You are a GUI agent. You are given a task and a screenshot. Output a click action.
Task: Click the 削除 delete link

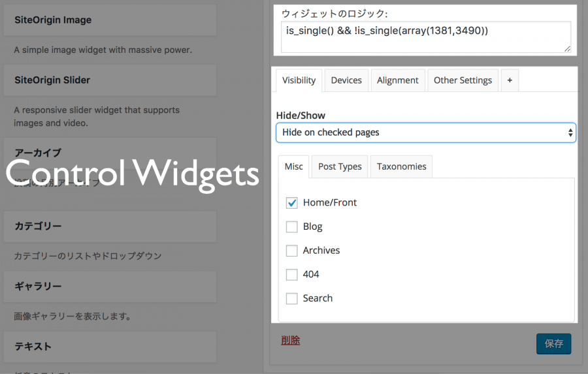(291, 340)
